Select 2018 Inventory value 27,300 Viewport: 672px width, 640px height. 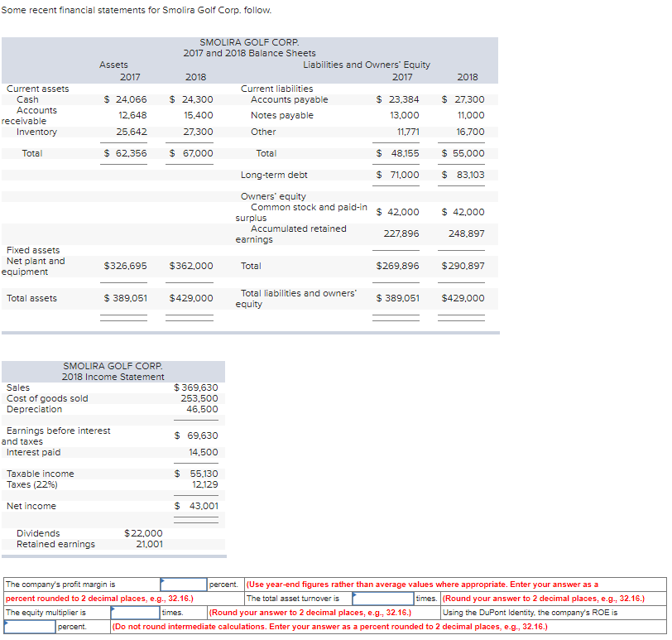(x=198, y=132)
